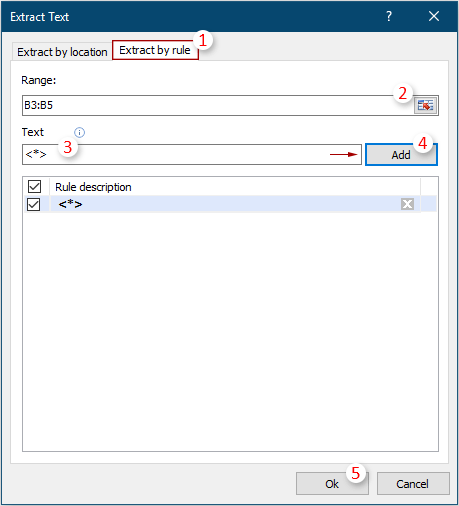This screenshot has width=459, height=506.
Task: Select the <*> rule row
Action: coord(230,204)
